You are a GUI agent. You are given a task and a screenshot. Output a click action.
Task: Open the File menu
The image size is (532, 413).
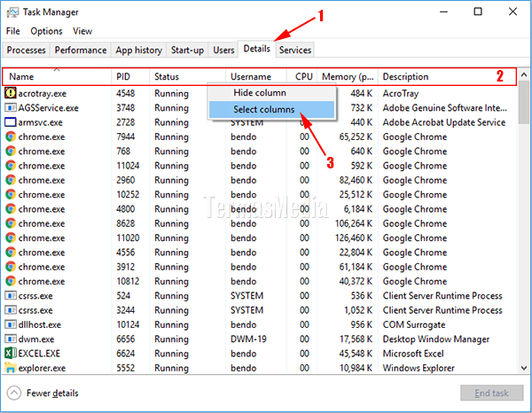pyautogui.click(x=13, y=31)
